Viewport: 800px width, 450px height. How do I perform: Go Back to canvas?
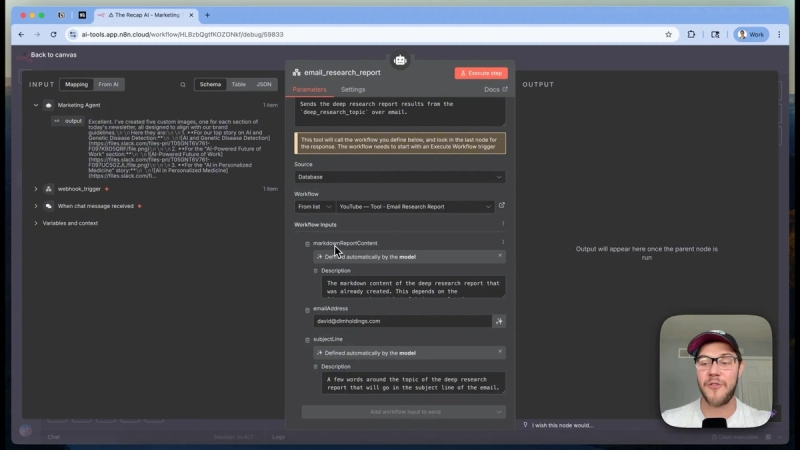(54, 55)
